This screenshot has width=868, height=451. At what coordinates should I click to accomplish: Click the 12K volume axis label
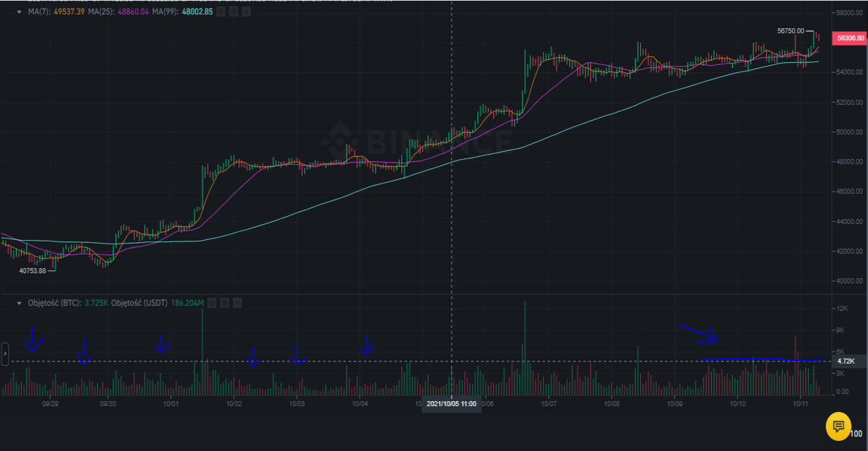tap(842, 309)
